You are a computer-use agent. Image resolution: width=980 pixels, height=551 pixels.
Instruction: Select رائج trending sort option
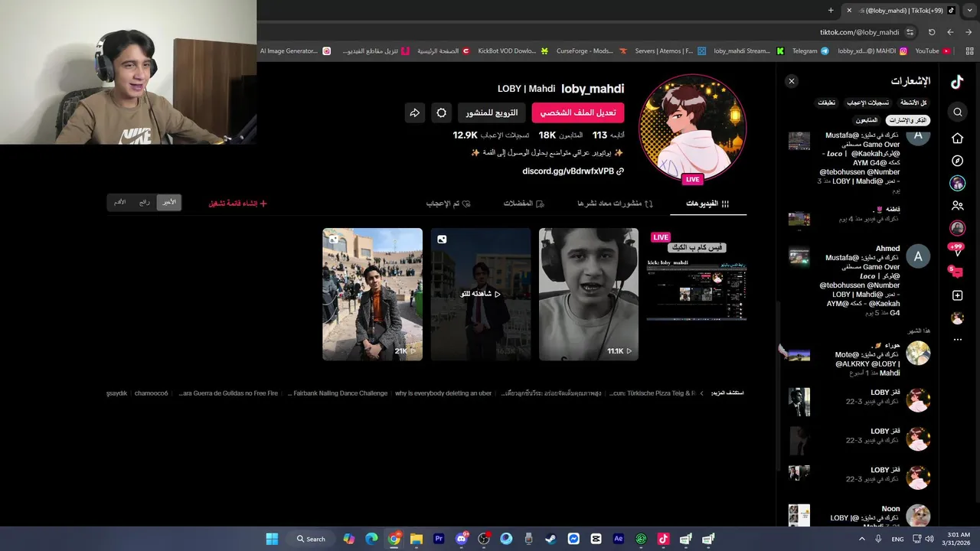[x=145, y=202]
